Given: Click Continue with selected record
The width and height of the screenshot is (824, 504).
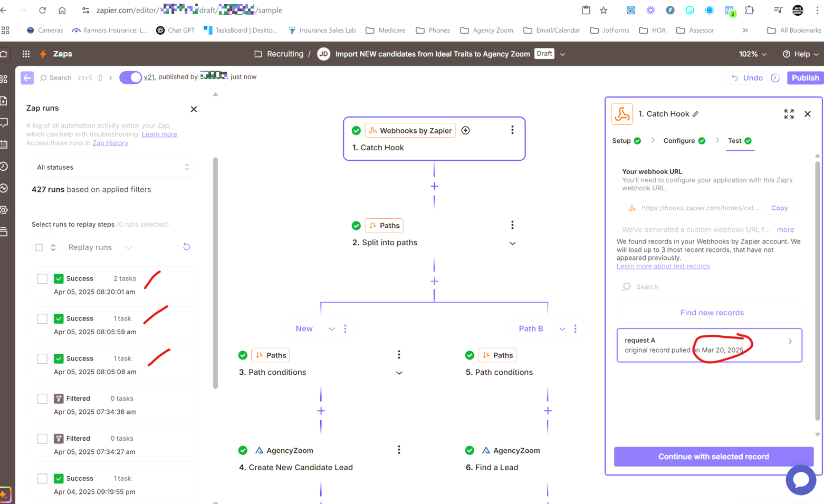Looking at the screenshot, I should click(713, 457).
